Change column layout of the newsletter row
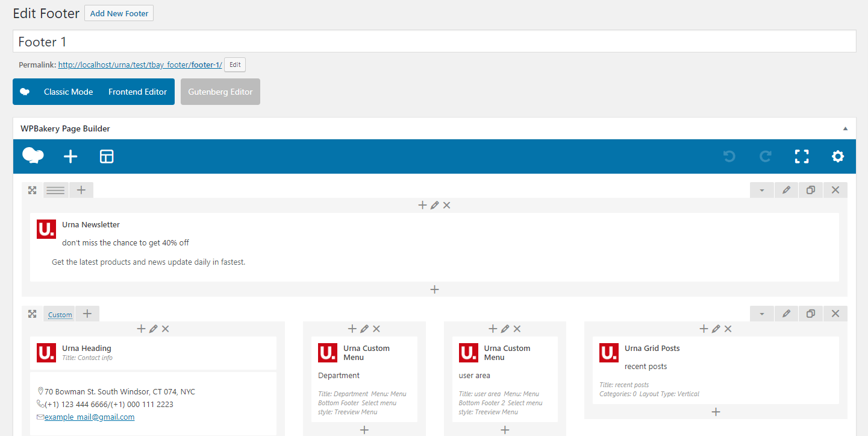 pos(56,190)
